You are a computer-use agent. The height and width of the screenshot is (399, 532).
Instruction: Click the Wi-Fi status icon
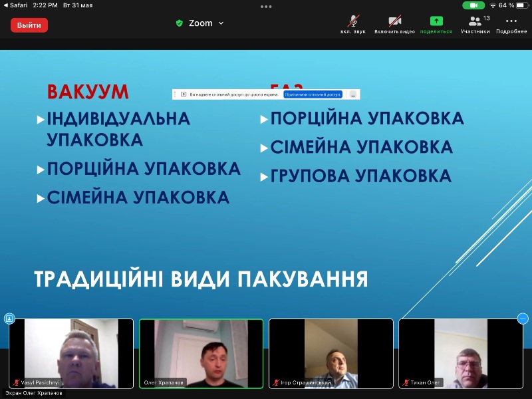[493, 5]
